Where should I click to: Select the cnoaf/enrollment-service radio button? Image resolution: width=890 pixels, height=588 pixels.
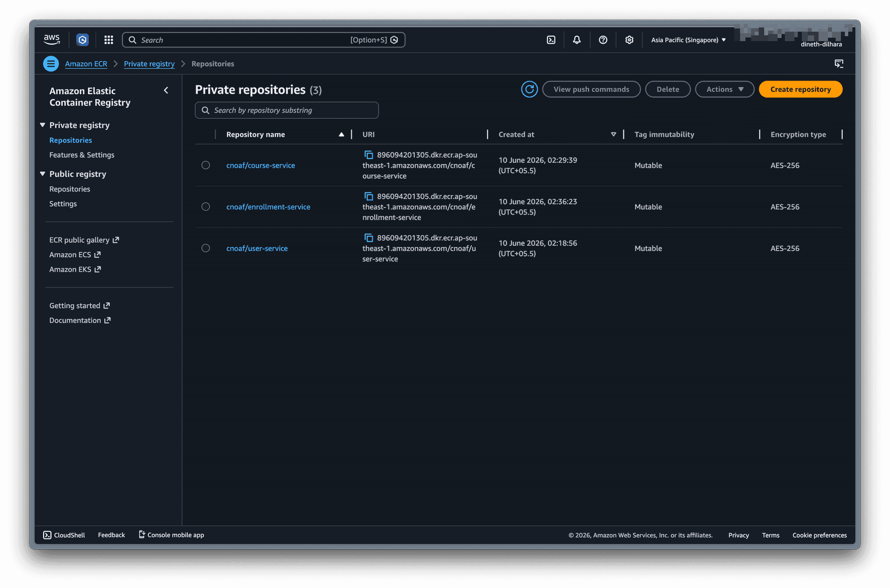pos(206,207)
